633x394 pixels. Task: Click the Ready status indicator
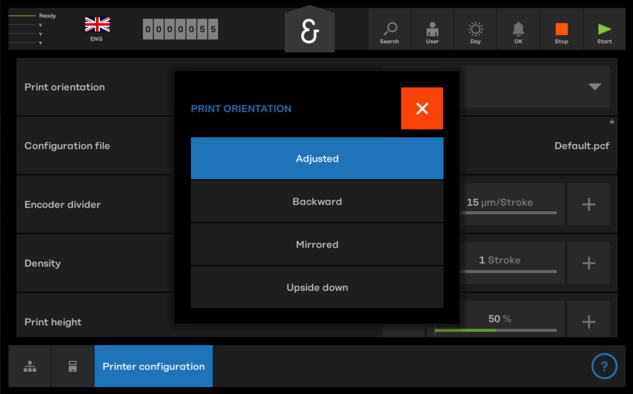[32, 16]
